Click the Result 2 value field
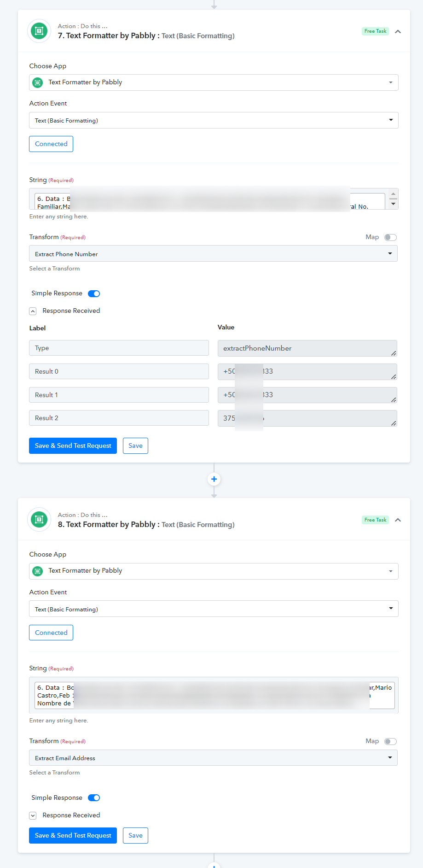The height and width of the screenshot is (868, 423). (307, 418)
